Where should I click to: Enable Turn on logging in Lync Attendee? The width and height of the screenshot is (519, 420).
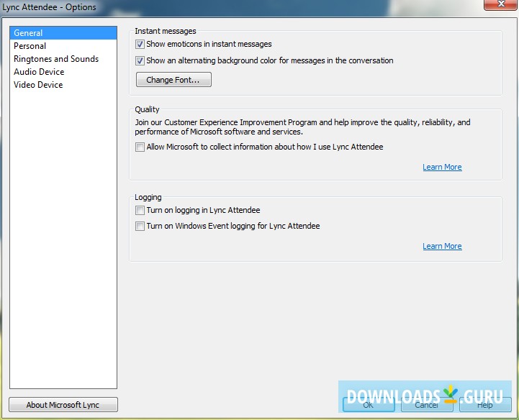[x=140, y=210]
